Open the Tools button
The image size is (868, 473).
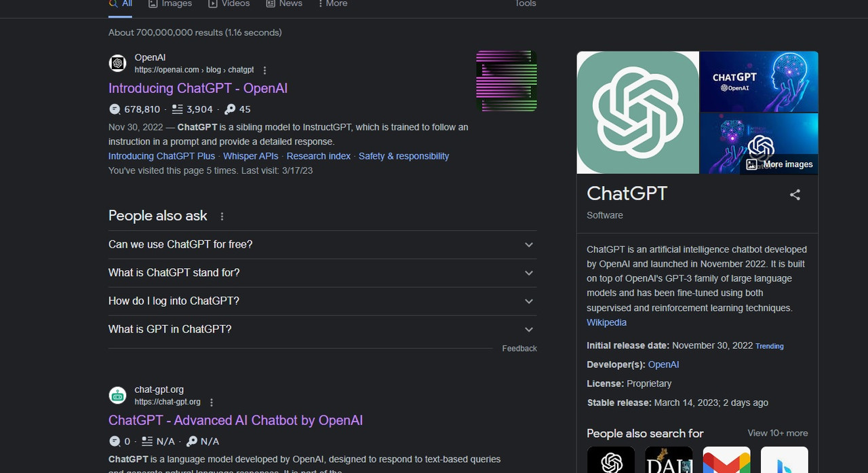point(526,4)
